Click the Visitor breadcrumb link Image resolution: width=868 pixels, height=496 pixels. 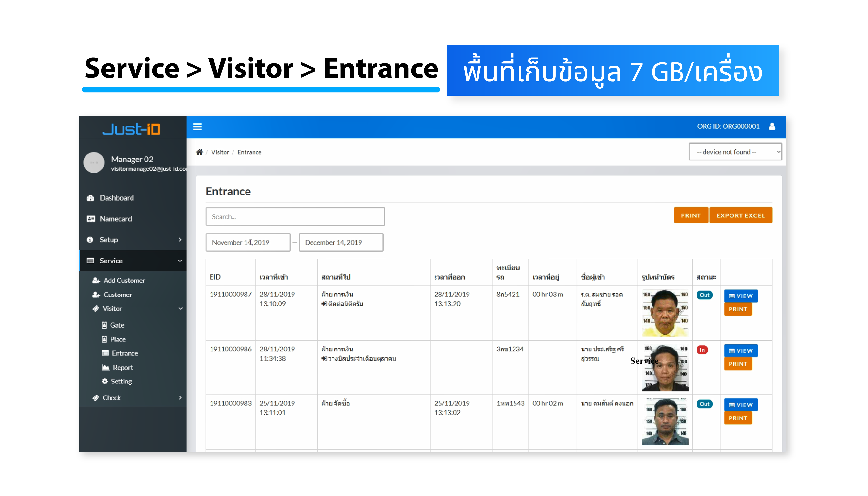pos(220,152)
